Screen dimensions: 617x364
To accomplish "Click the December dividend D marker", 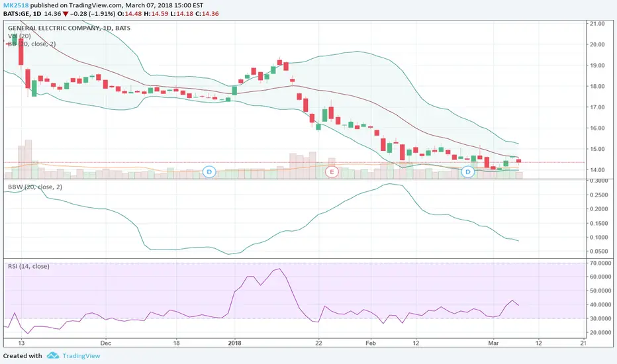I will (x=209, y=172).
